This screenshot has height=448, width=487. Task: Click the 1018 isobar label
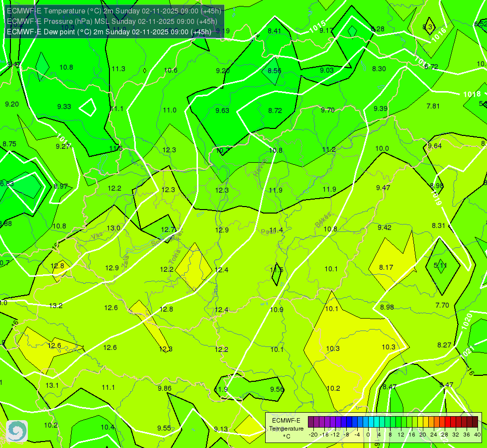click(x=472, y=94)
